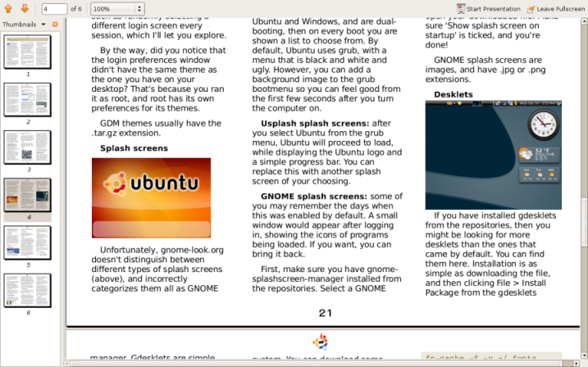Click the vertical scrollbar up arrow
This screenshot has width=588, height=367.
[x=584, y=22]
